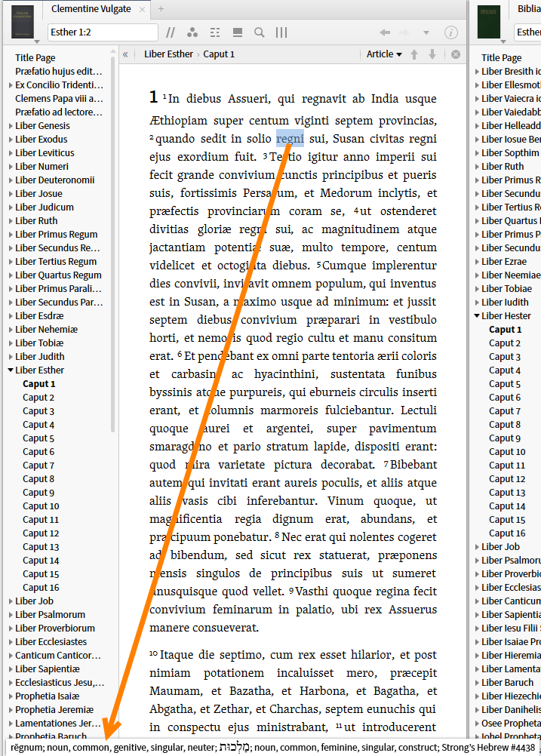Click the left contents pane scrollbar

point(113,244)
